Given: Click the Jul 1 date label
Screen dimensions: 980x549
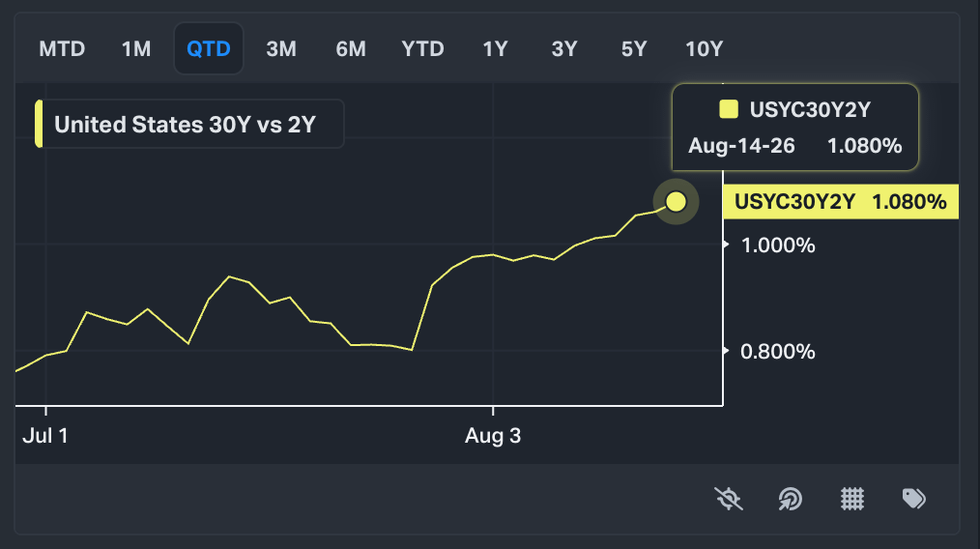Looking at the screenshot, I should click(45, 435).
